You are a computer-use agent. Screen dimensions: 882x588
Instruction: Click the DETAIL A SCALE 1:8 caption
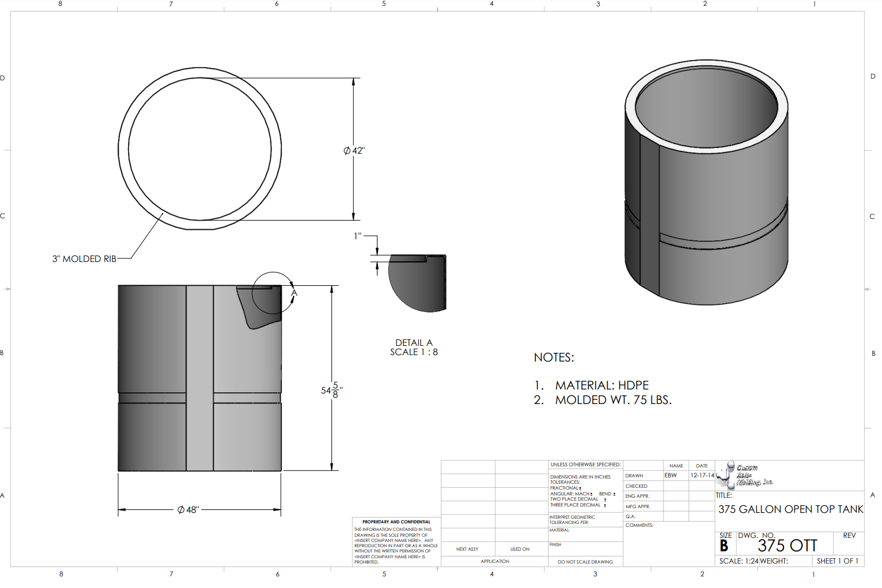tap(414, 348)
